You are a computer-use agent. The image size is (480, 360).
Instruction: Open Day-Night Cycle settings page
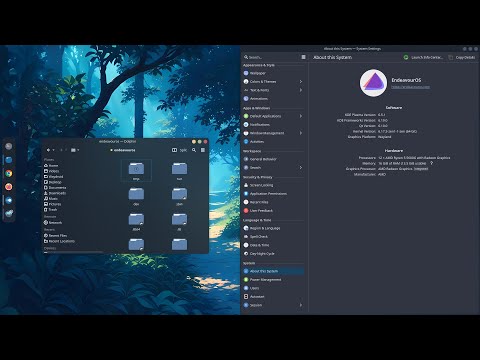pyautogui.click(x=273, y=254)
